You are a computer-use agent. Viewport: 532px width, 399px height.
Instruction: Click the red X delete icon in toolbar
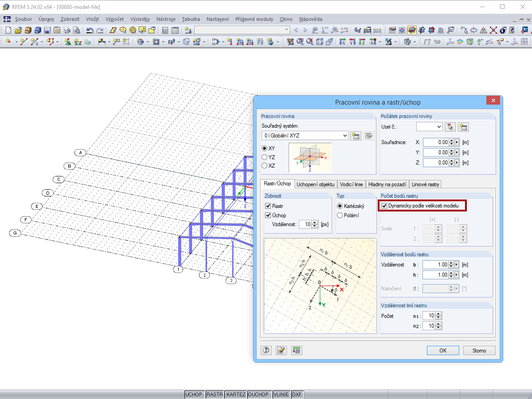point(493,30)
